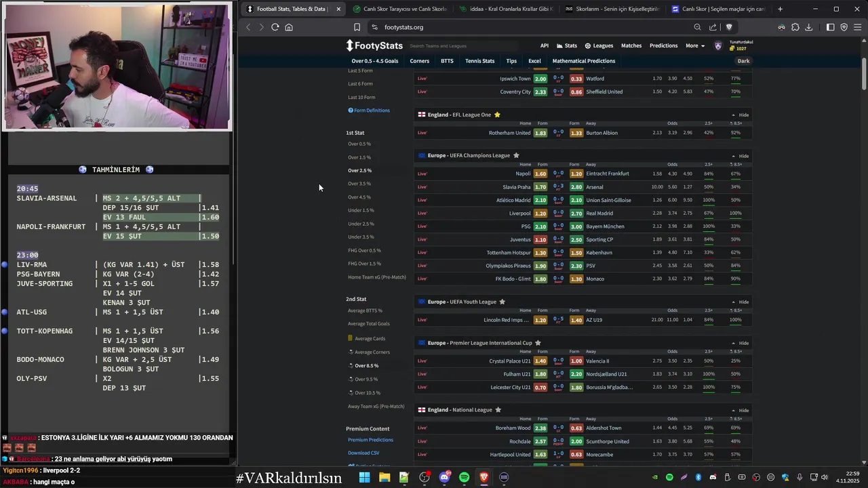Click the FootyStats logo
Image resolution: width=868 pixels, height=488 pixels.
click(x=374, y=45)
